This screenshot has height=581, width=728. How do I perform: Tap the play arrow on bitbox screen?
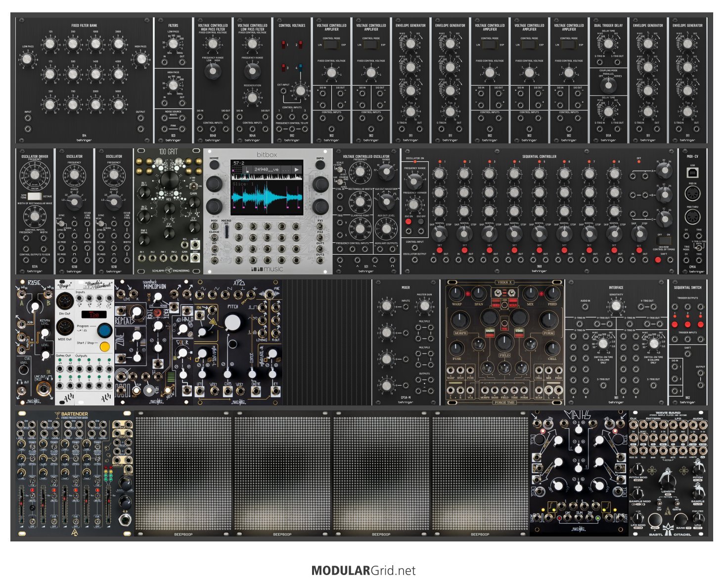297,170
